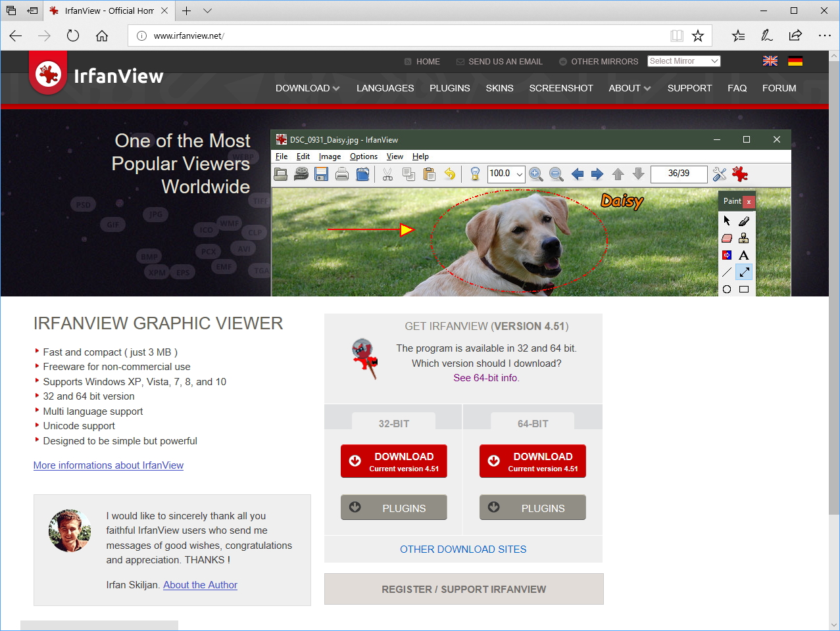Click File menu in screenshot window
Screen dimensions: 840x631
coord(282,156)
